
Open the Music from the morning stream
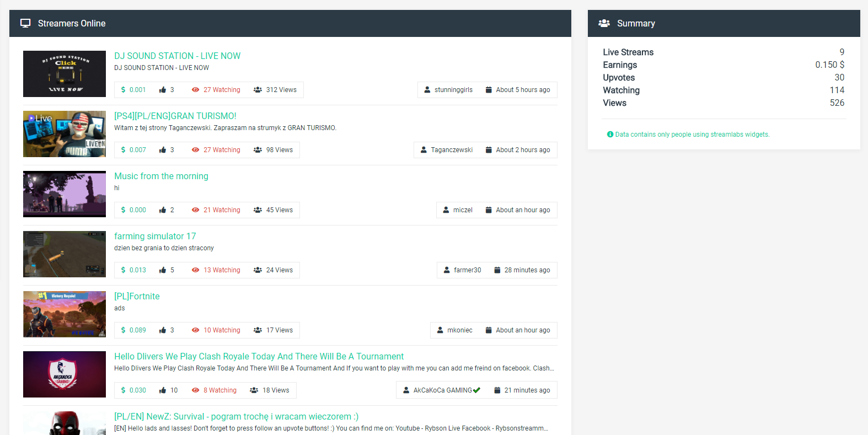[161, 176]
